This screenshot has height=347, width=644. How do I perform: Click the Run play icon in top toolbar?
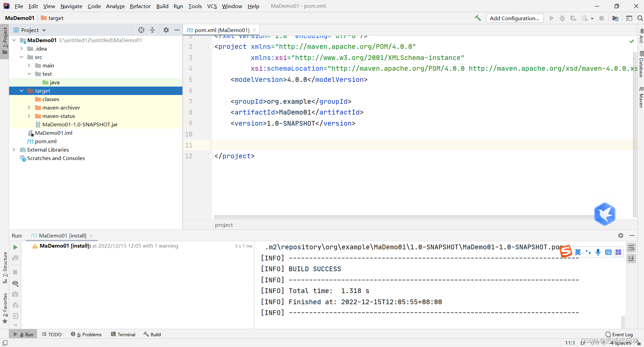click(551, 18)
